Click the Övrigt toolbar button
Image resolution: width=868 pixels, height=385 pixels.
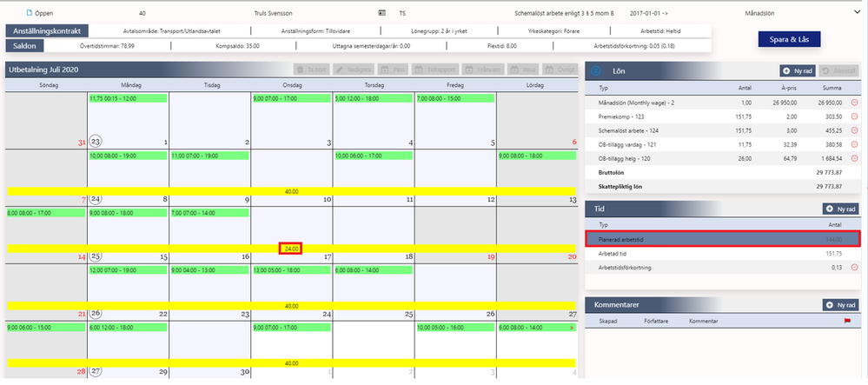[x=559, y=70]
